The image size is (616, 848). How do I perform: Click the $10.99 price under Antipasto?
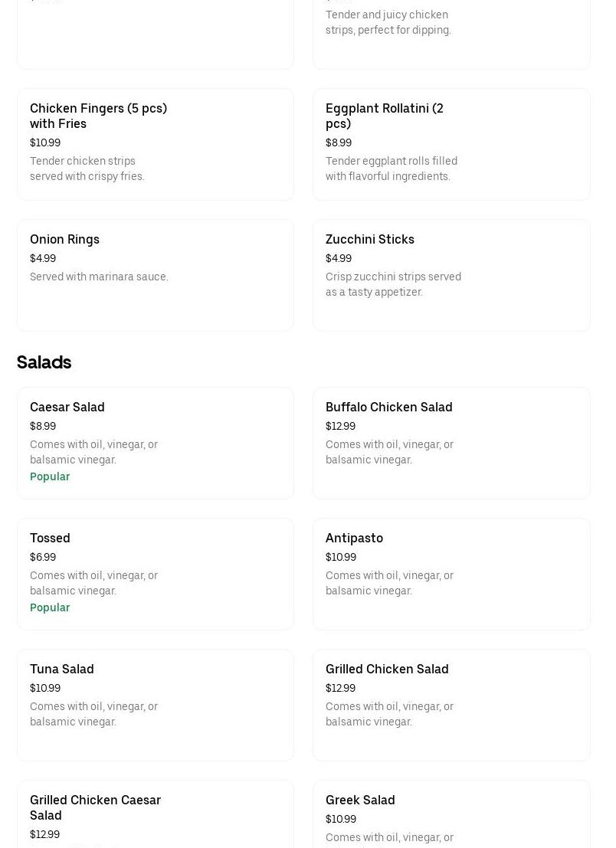pyautogui.click(x=341, y=557)
